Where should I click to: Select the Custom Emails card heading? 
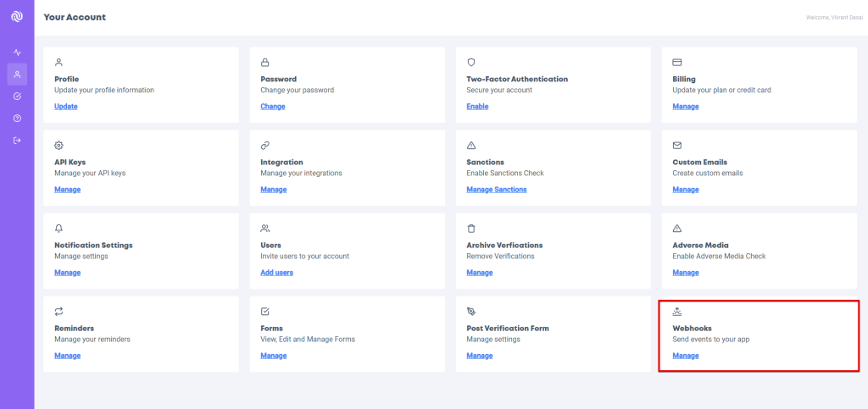tap(699, 162)
